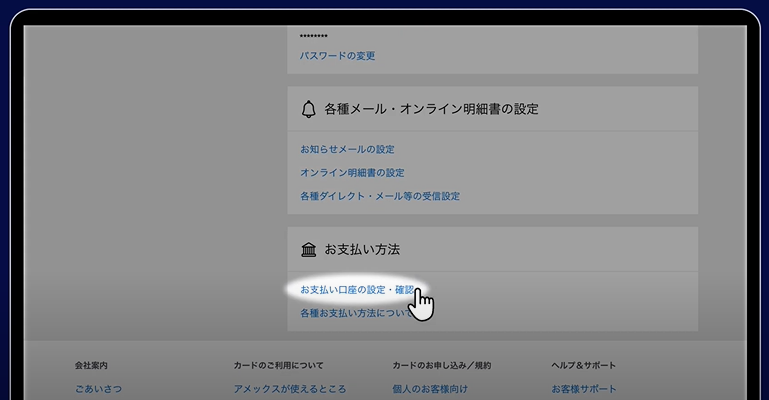Select the オンライン明細書の設定 link
This screenshot has height=400, width=769.
click(x=352, y=172)
